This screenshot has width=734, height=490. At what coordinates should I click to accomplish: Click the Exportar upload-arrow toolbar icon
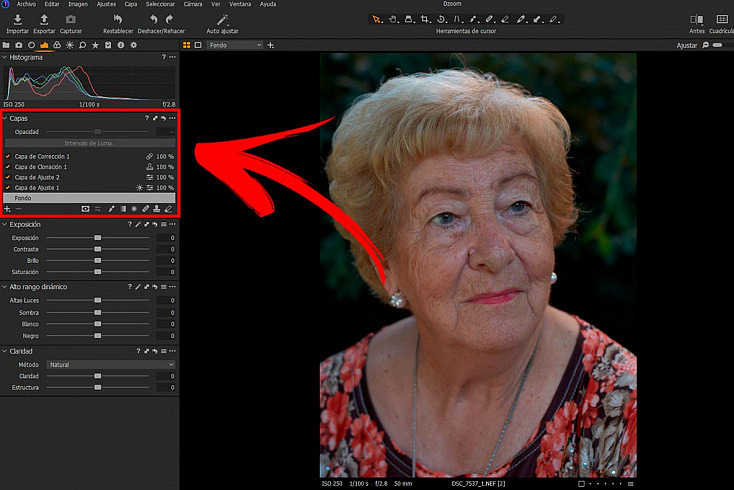point(44,20)
